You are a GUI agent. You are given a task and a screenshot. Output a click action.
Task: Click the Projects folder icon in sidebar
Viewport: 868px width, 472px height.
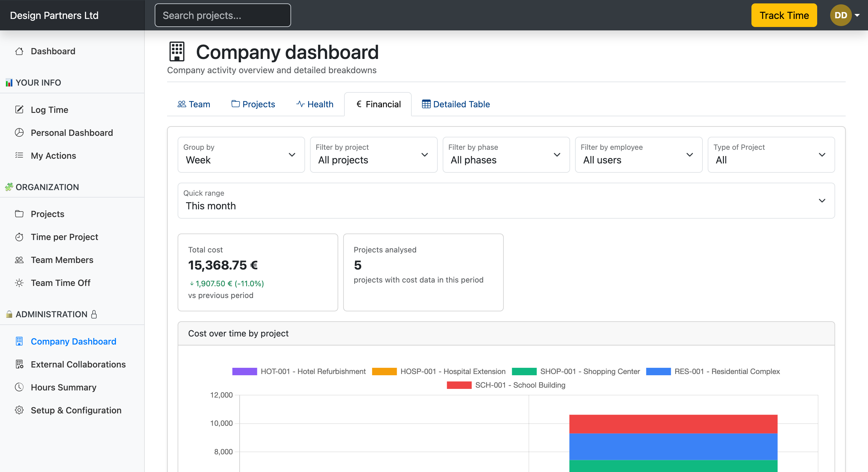(x=19, y=214)
